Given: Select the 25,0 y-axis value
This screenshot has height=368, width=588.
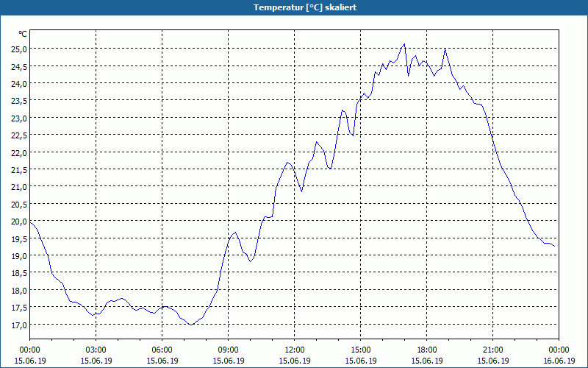Looking at the screenshot, I should 19,49.
